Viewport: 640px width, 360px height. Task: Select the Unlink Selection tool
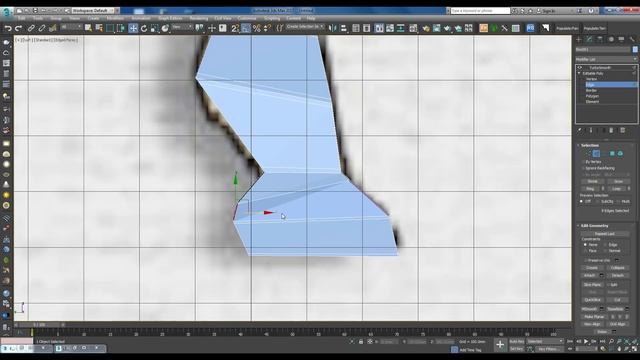click(x=42, y=28)
